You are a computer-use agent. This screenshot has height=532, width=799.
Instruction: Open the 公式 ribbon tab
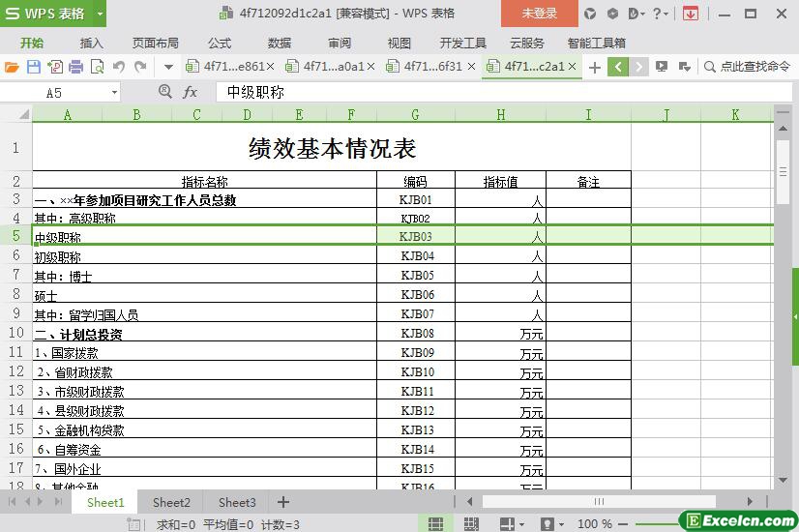click(220, 44)
